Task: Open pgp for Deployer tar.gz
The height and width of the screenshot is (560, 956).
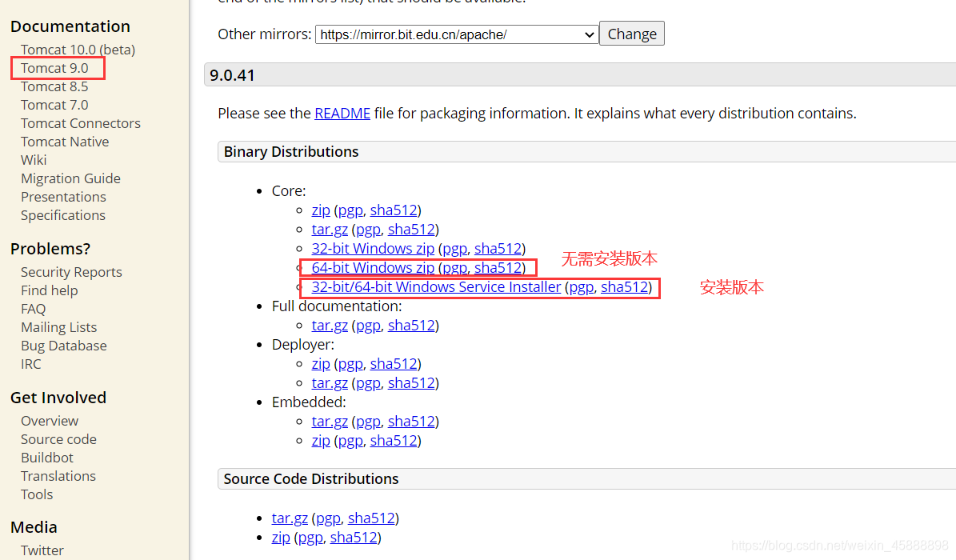Action: (368, 383)
